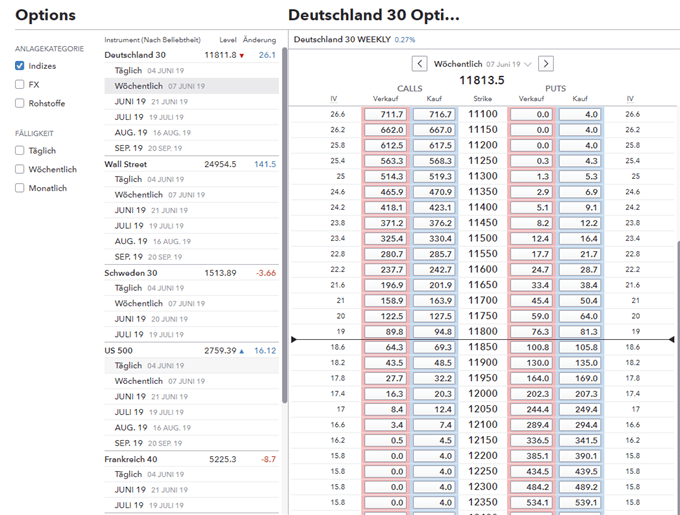
Task: Click options chain vertical scrollbar
Action: click(x=678, y=377)
